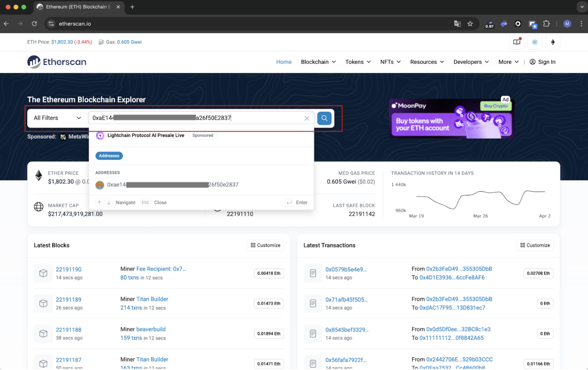
Task: Click the 0.00418 Eth reward badge
Action: 269,273
